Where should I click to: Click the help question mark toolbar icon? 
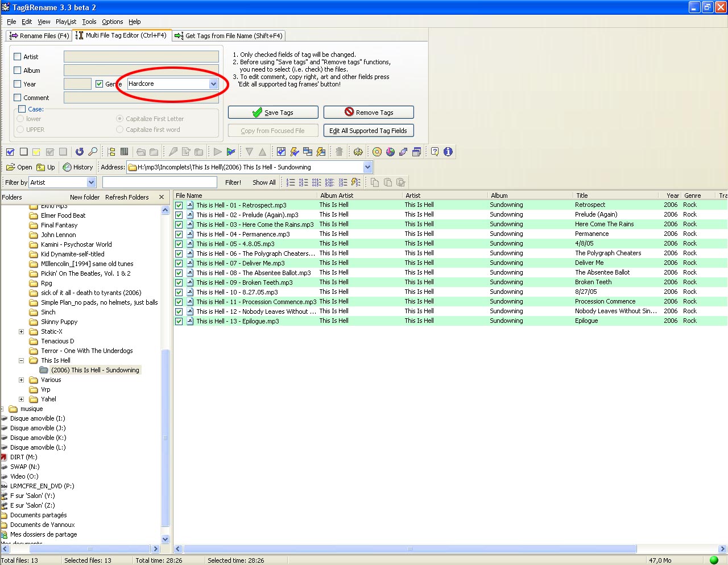click(435, 152)
